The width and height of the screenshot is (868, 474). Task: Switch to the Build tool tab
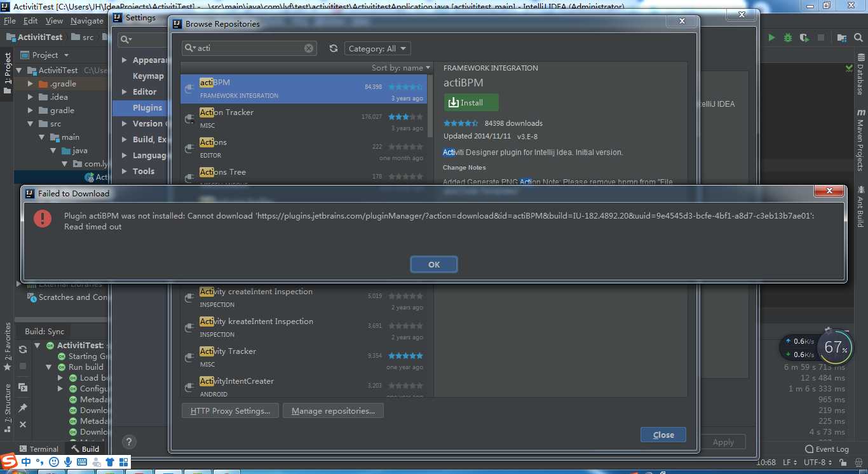(x=85, y=449)
